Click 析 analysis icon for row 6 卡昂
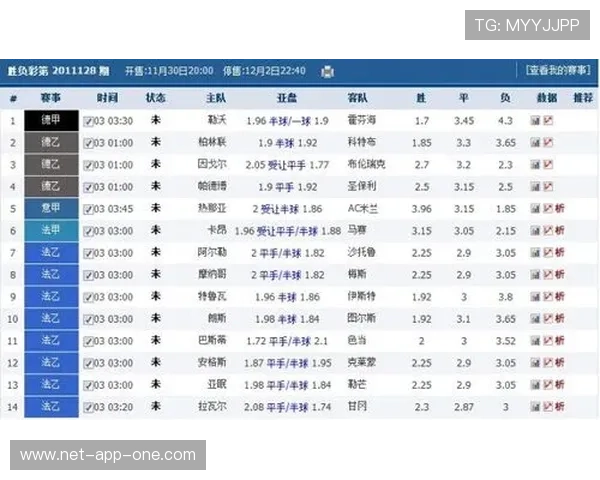Screen dimensions: 600x480 coord(560,231)
